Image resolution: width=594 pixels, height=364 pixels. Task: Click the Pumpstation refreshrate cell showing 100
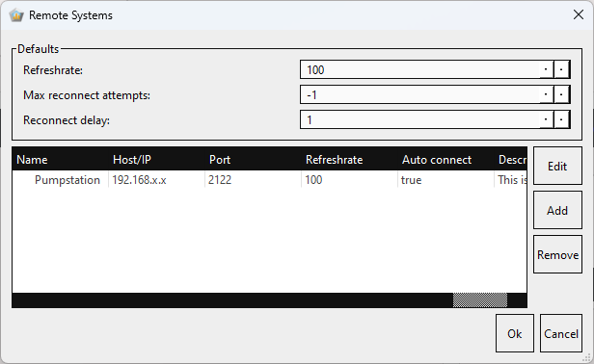point(349,179)
